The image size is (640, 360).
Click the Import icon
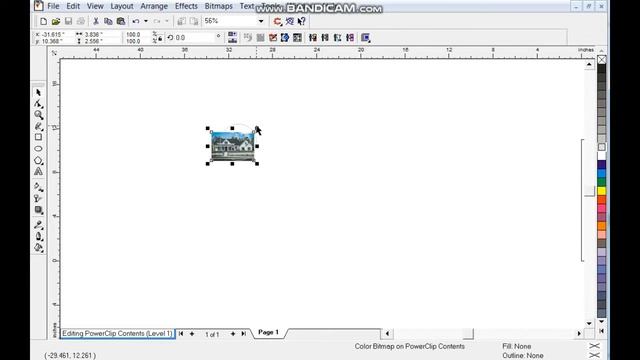182,21
